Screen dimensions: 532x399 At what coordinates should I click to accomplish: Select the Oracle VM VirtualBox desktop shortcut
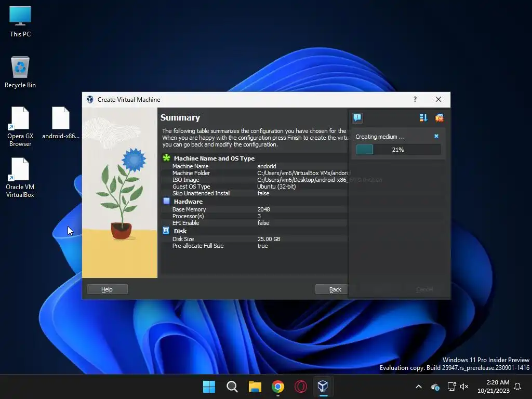coord(20,178)
